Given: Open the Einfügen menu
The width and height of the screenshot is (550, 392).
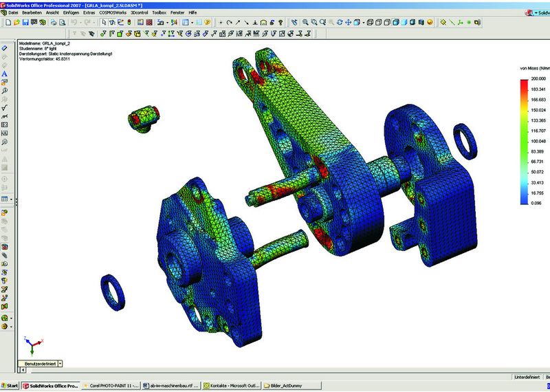Looking at the screenshot, I should [71, 13].
